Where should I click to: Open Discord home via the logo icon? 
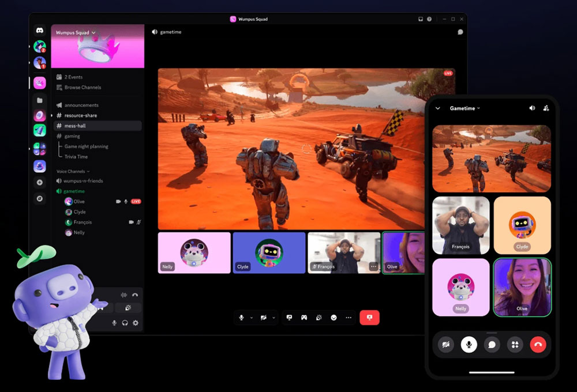pyautogui.click(x=40, y=31)
